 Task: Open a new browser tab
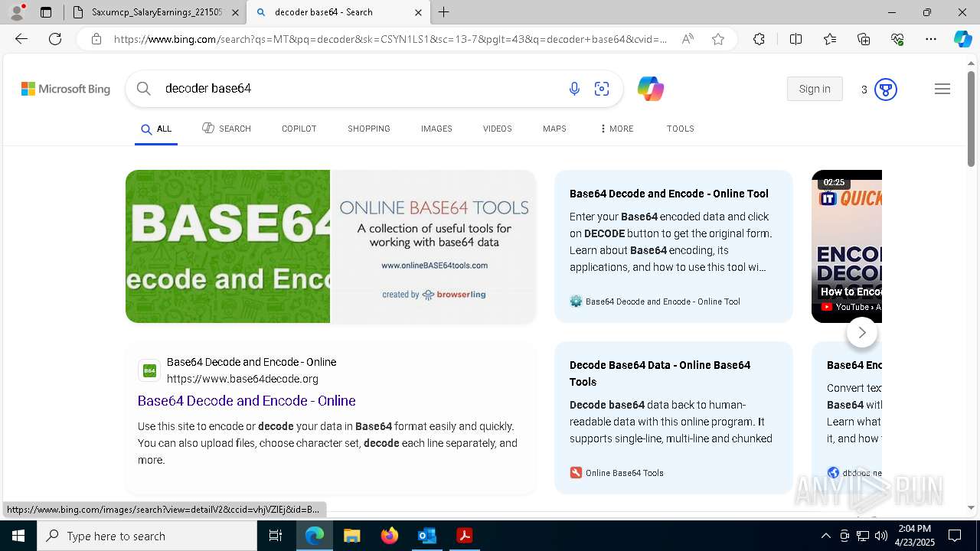tap(444, 12)
